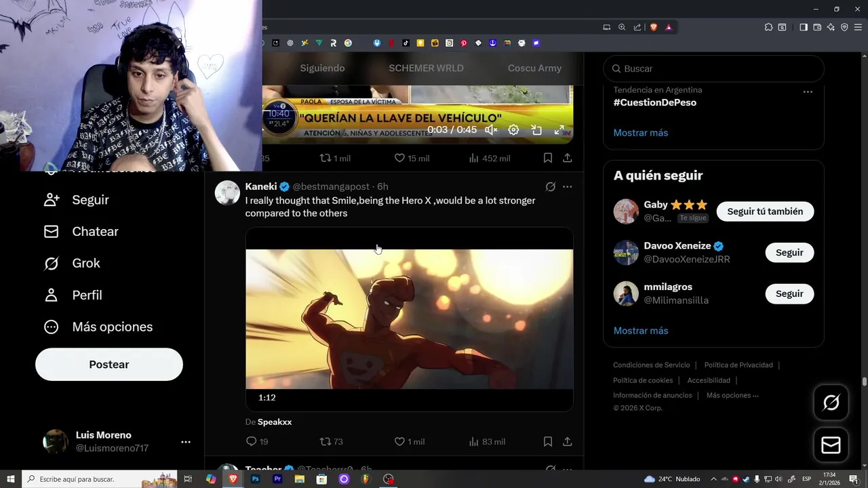Like the news video post (15 mil)
Screen dimensions: 868x488
tap(412, 158)
